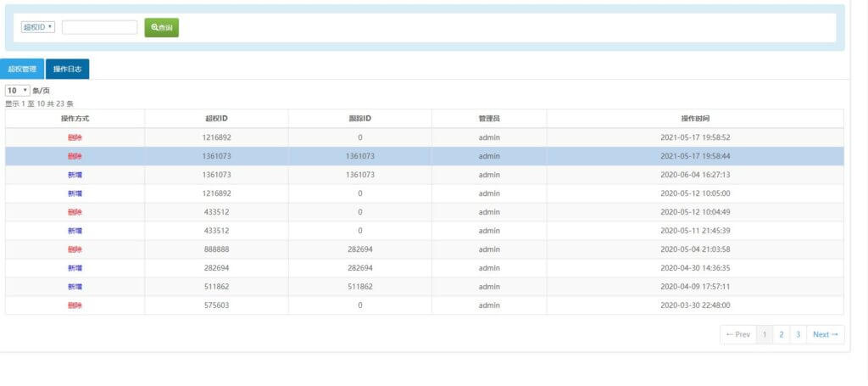Click the green 查询 search button
This screenshot has width=868, height=386.
(161, 27)
